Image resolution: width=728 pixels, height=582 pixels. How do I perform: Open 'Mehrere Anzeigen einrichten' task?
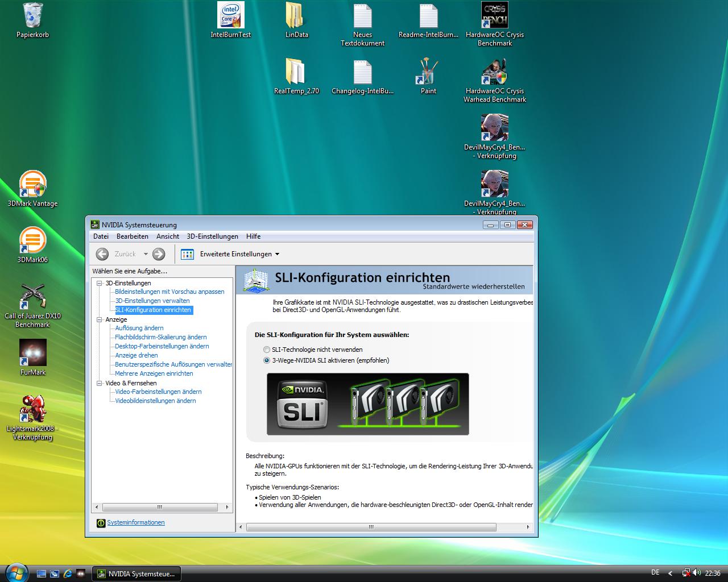tap(154, 373)
